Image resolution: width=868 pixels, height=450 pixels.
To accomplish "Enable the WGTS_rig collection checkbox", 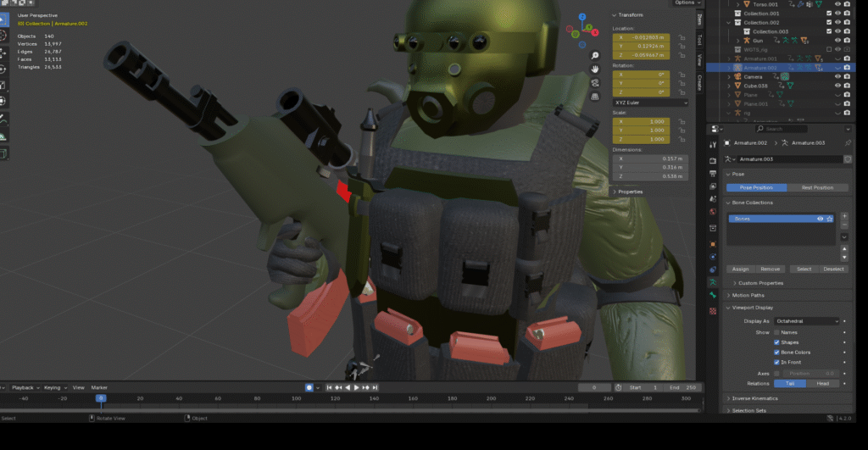I will [x=829, y=49].
